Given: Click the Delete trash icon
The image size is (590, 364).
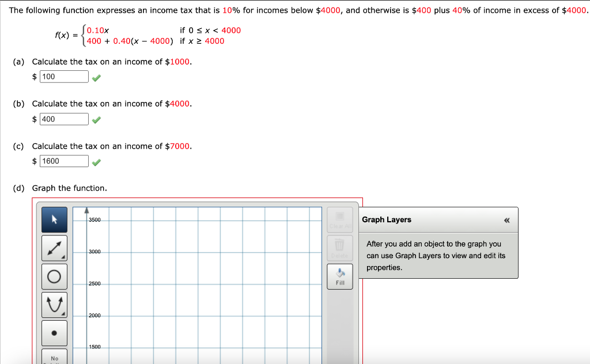Looking at the screenshot, I should click(339, 248).
